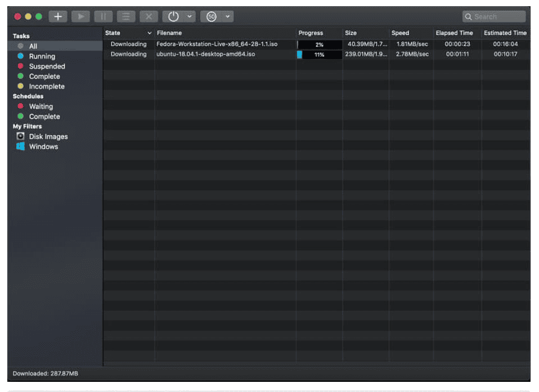Click the Fedora download's Downloading state
This screenshot has height=392, width=539.
click(129, 44)
